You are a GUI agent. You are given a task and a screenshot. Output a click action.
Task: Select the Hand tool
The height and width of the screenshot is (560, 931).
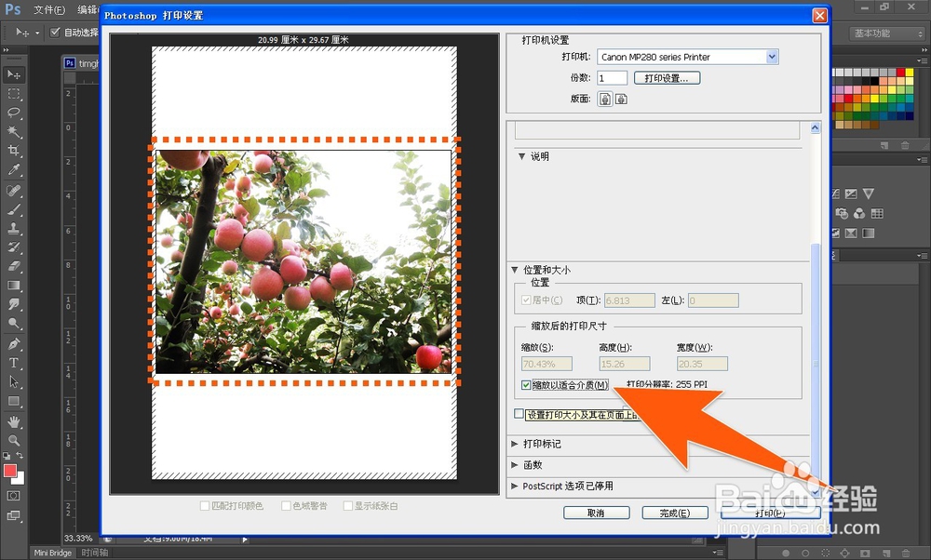coord(14,421)
